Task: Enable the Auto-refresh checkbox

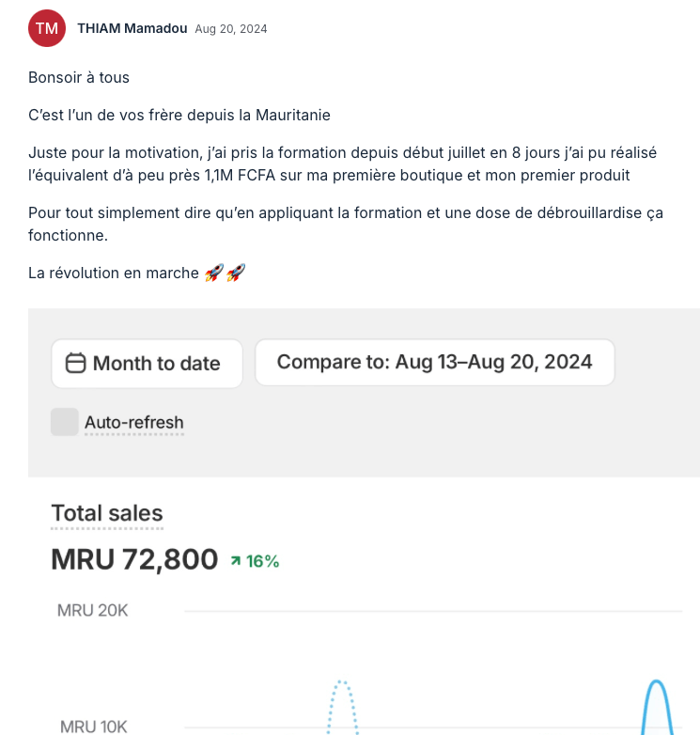Action: 65,422
